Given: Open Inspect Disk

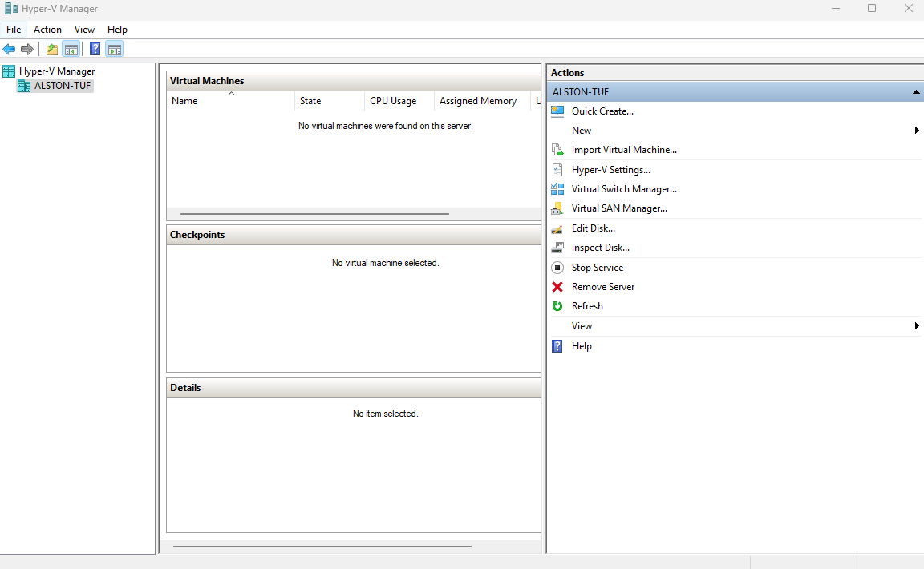Looking at the screenshot, I should [601, 247].
